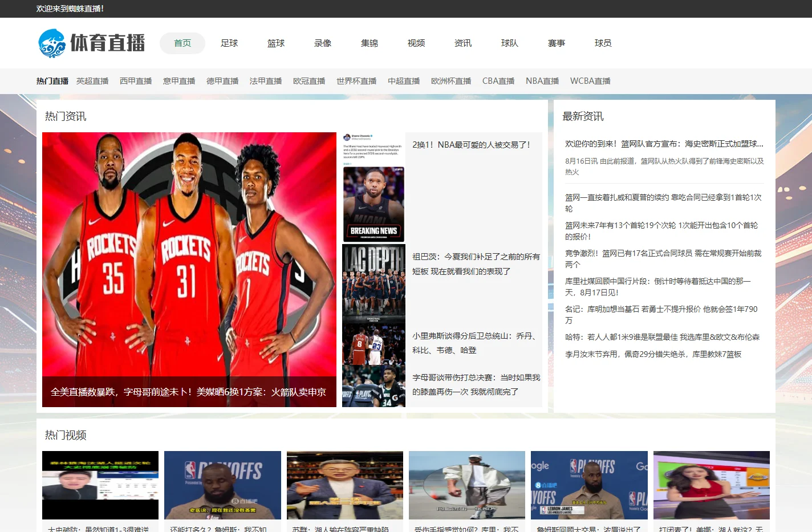Screen dimensions: 812x532
Task: Open the 欧冠直播 link
Action: coord(309,81)
